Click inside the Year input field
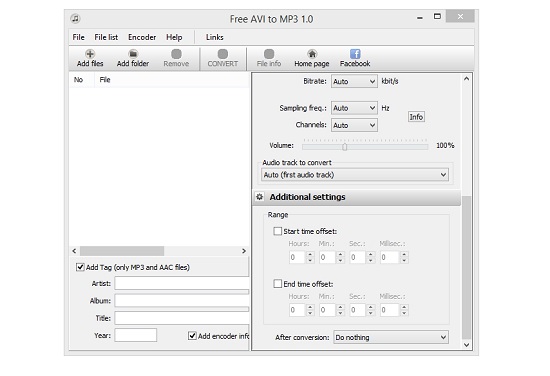This screenshot has width=550, height=376. tap(135, 335)
